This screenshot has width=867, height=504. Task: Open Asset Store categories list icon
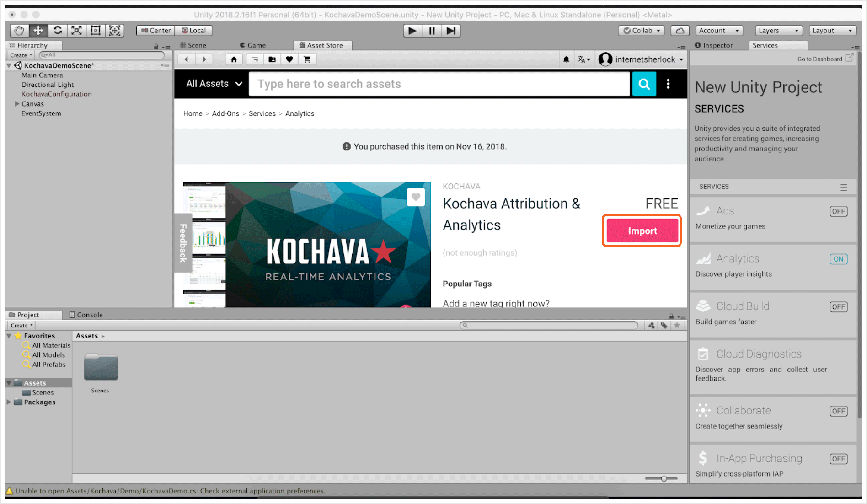255,59
